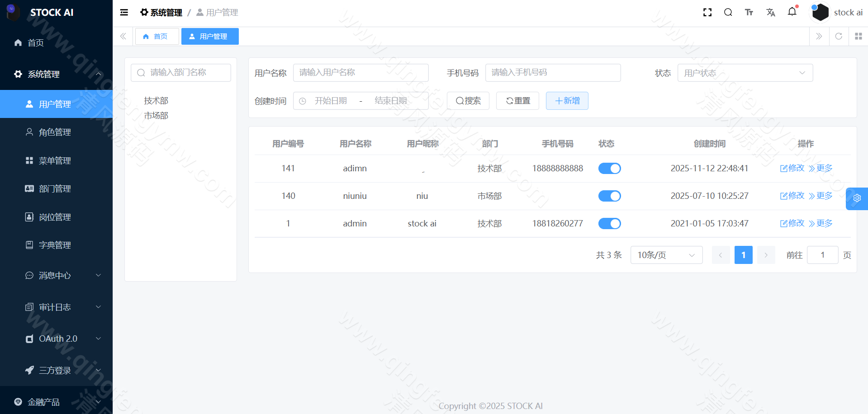The image size is (868, 414).
Task: Open the floating settings gear on right edge
Action: [x=857, y=198]
